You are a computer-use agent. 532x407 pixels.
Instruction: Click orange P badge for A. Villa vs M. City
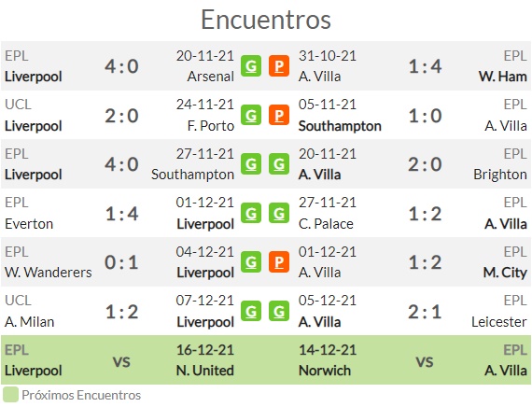[x=279, y=262]
